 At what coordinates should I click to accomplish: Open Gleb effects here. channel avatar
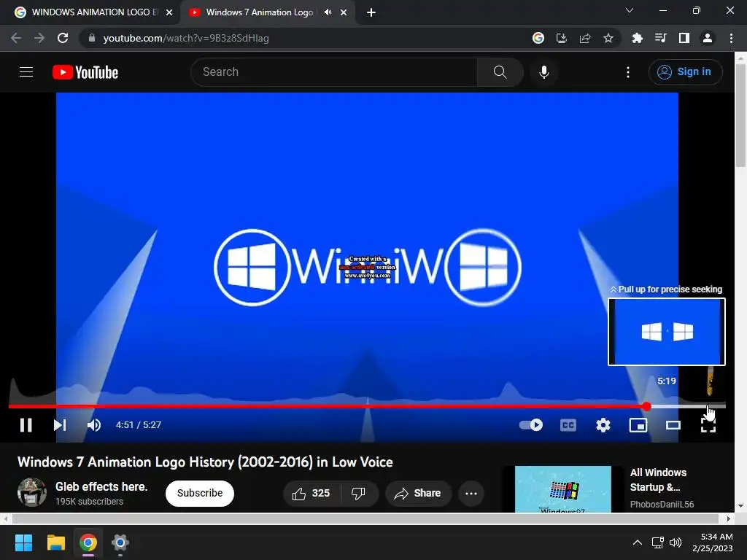pos(32,492)
